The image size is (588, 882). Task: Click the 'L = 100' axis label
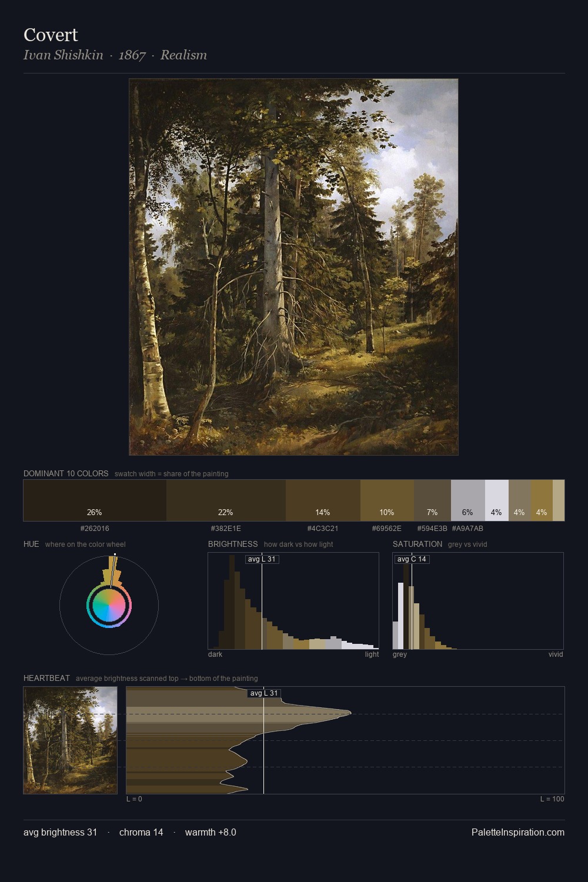[552, 799]
